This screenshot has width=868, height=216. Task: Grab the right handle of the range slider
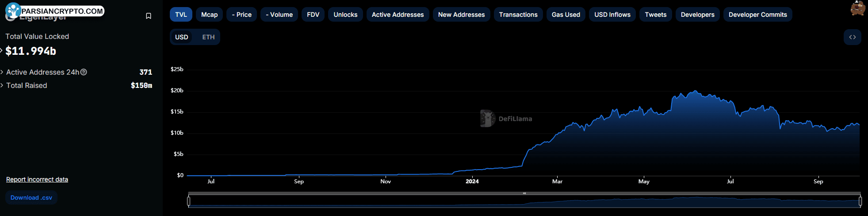(860, 201)
